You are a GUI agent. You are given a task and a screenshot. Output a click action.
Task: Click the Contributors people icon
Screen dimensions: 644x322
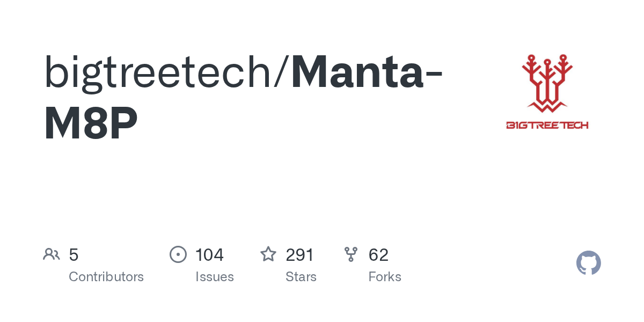point(52,254)
